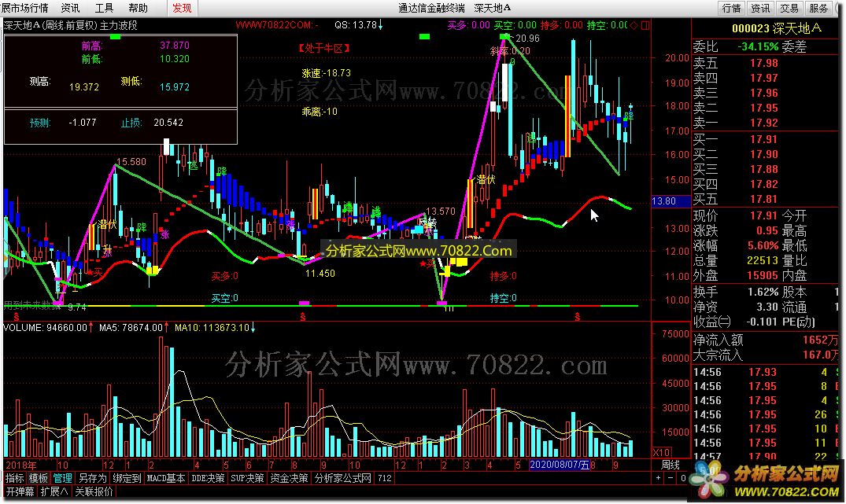Click the 13.80 price axis marker
Screen dimensions: 846x504
pos(671,201)
